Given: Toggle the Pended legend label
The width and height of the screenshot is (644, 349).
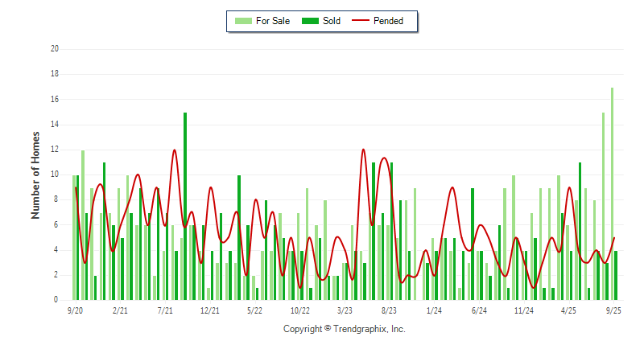Looking at the screenshot, I should 388,21.
